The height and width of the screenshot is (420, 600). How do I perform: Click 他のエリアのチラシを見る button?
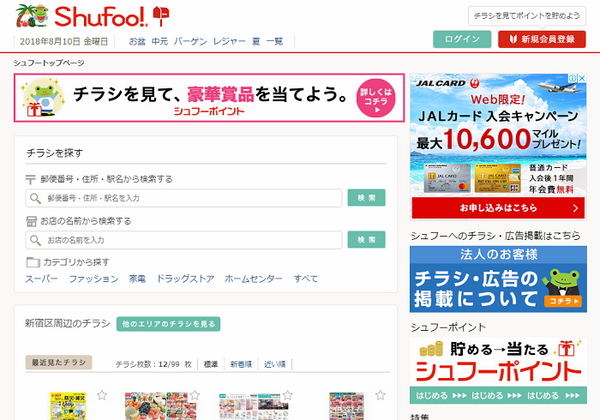point(168,324)
